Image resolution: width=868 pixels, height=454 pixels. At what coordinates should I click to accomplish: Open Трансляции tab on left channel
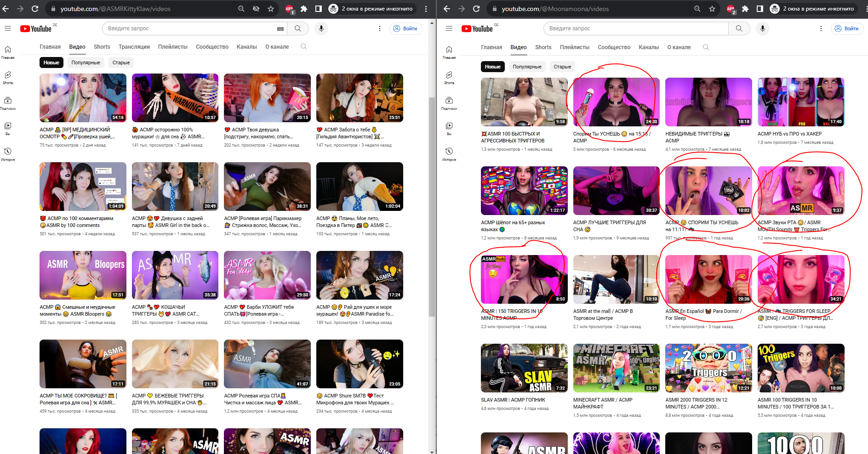134,47
